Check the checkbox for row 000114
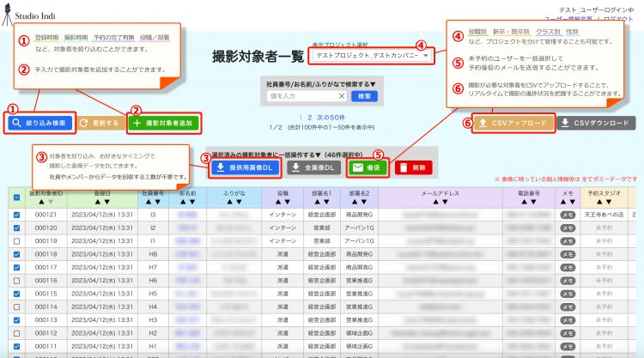 point(16,306)
